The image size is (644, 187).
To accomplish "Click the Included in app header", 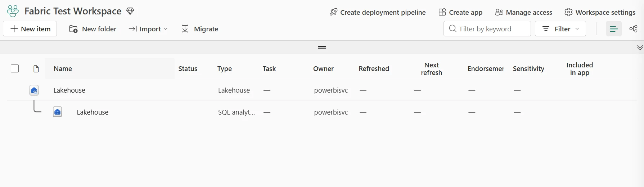I will point(580,69).
